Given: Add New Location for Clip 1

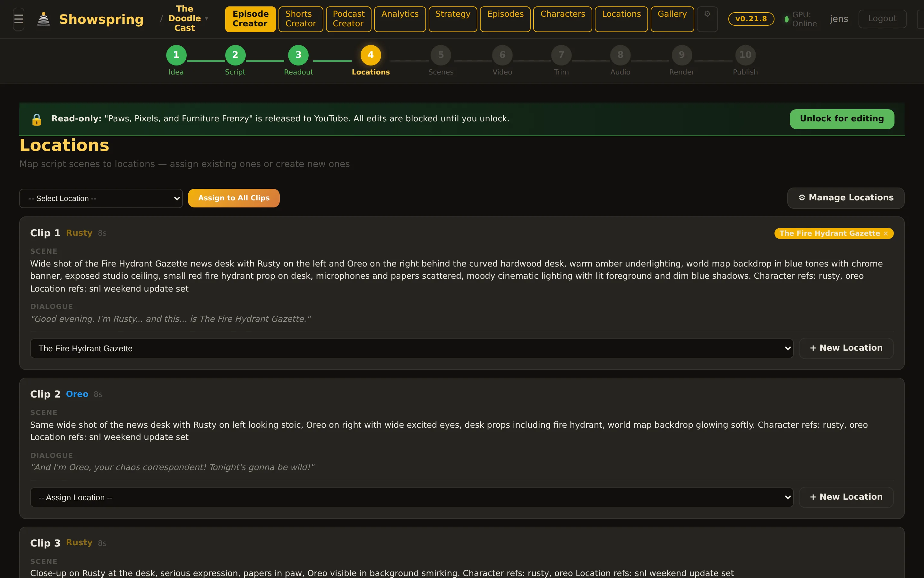Looking at the screenshot, I should (x=846, y=348).
